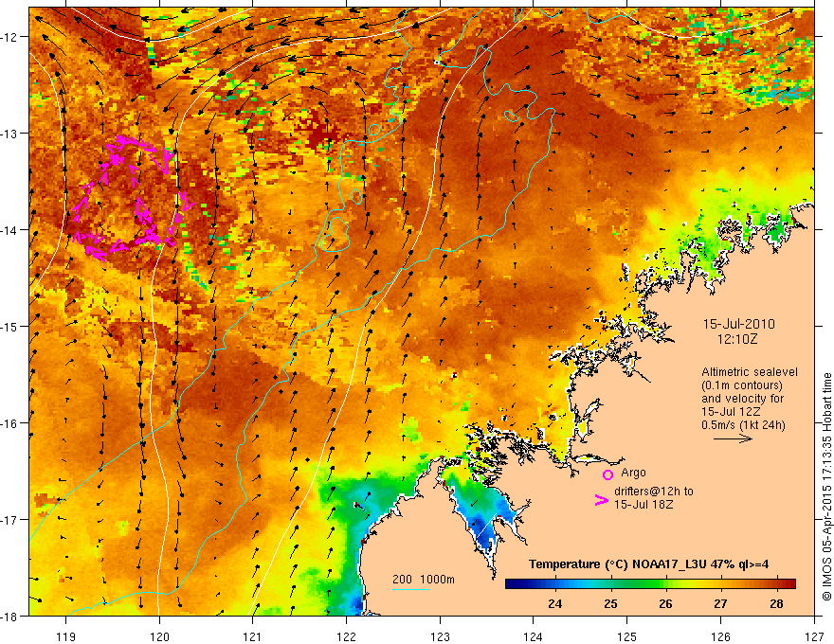Click longitude axis label 119
The height and width of the screenshot is (644, 834).
[x=66, y=636]
